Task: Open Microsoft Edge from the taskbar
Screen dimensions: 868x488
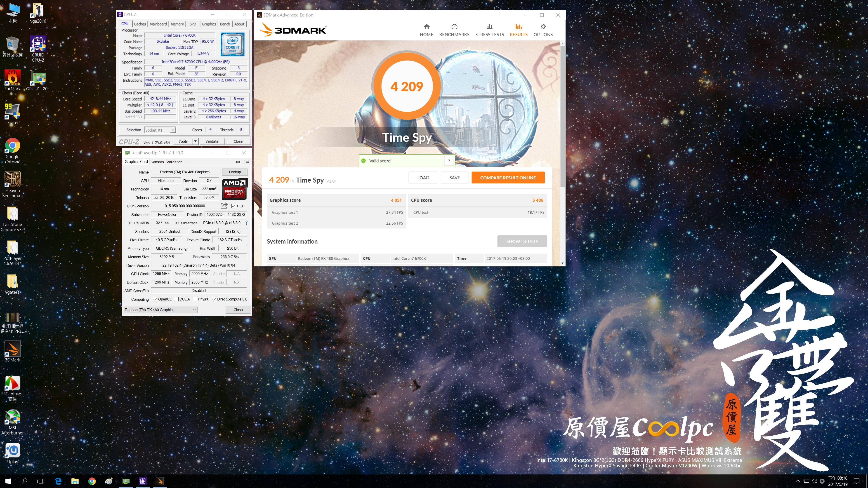Action: coord(58,481)
